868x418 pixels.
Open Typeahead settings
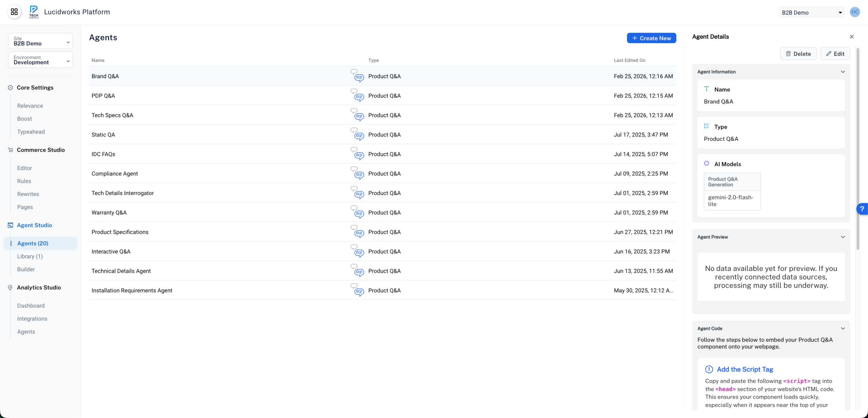(31, 132)
